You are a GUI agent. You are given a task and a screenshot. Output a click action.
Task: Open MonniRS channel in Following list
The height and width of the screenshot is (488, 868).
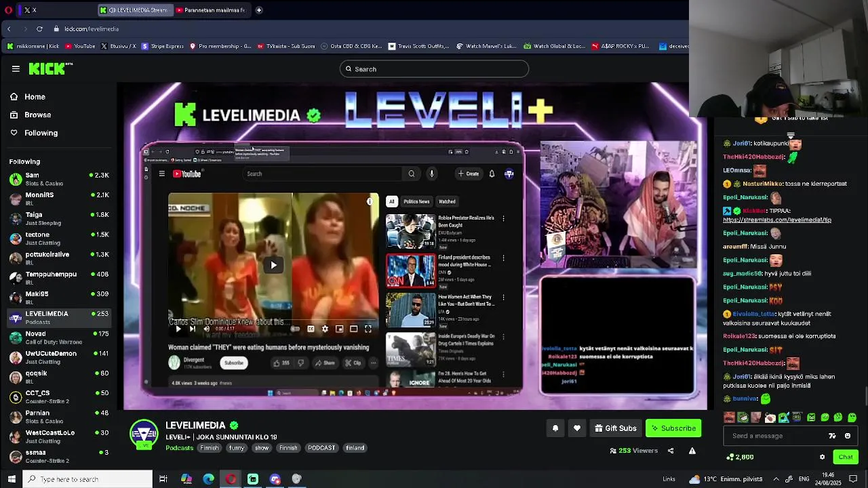click(x=60, y=199)
